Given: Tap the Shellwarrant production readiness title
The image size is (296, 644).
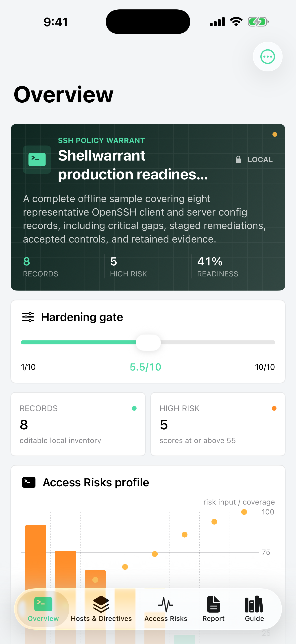Looking at the screenshot, I should pyautogui.click(x=133, y=165).
